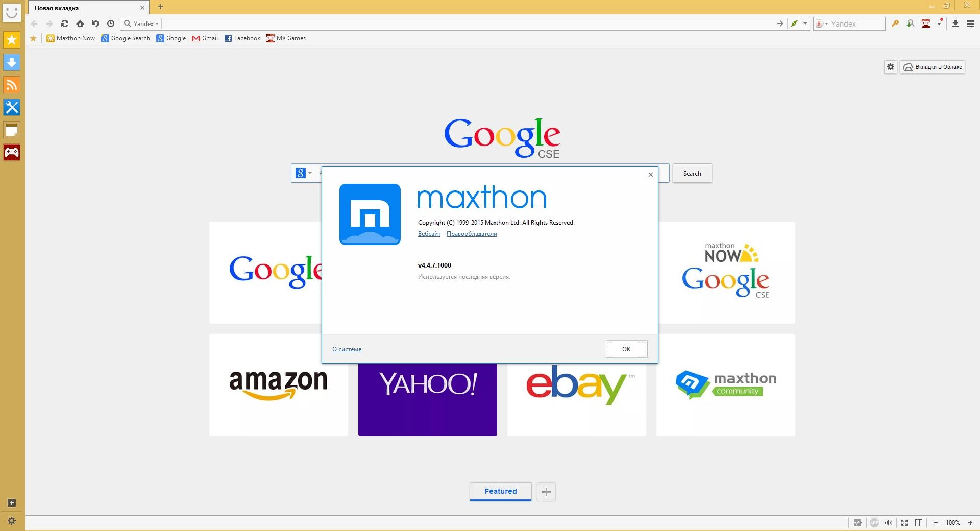Open sidebar settings gear at the bottom left
The height and width of the screenshot is (531, 980).
[x=12, y=521]
